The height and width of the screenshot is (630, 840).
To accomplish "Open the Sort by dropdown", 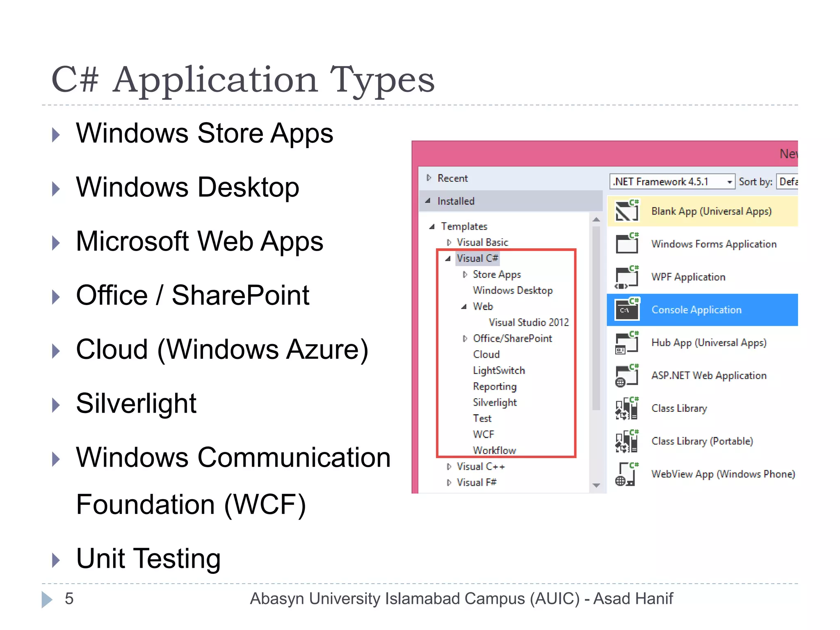I will [x=787, y=182].
